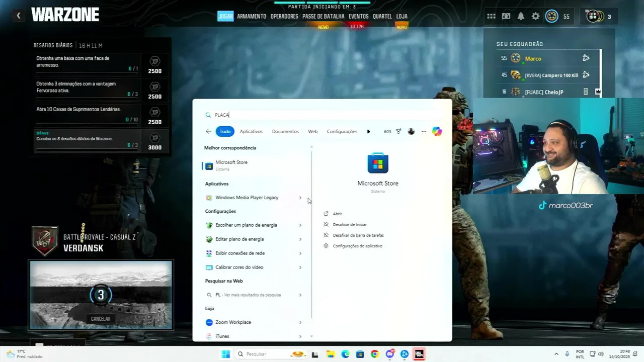Open the weather widget showing 17°C
The height and width of the screenshot is (362, 644).
[x=24, y=354]
